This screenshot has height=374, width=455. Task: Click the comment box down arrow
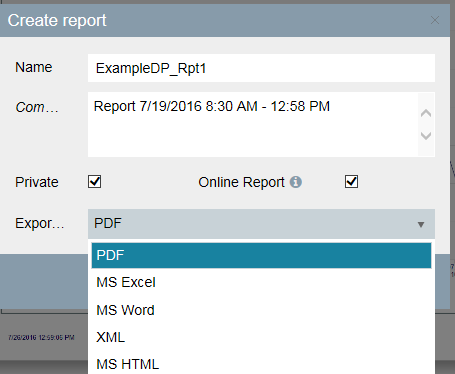tap(426, 136)
